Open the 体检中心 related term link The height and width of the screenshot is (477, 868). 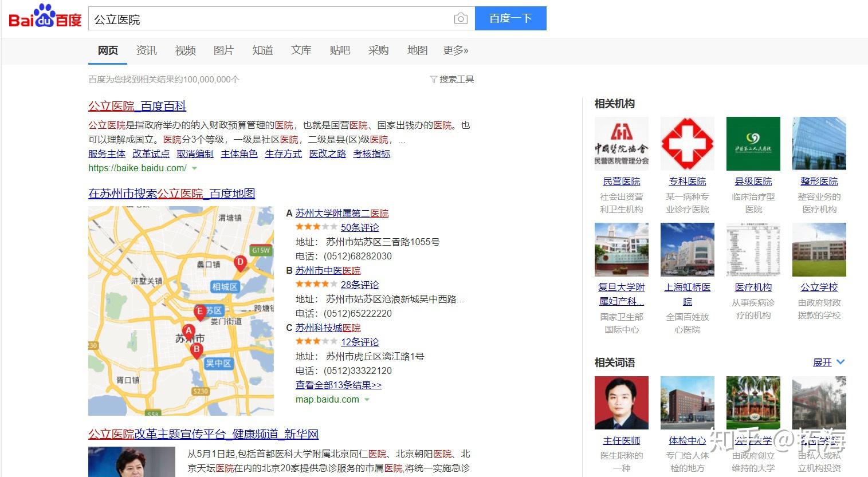point(688,440)
